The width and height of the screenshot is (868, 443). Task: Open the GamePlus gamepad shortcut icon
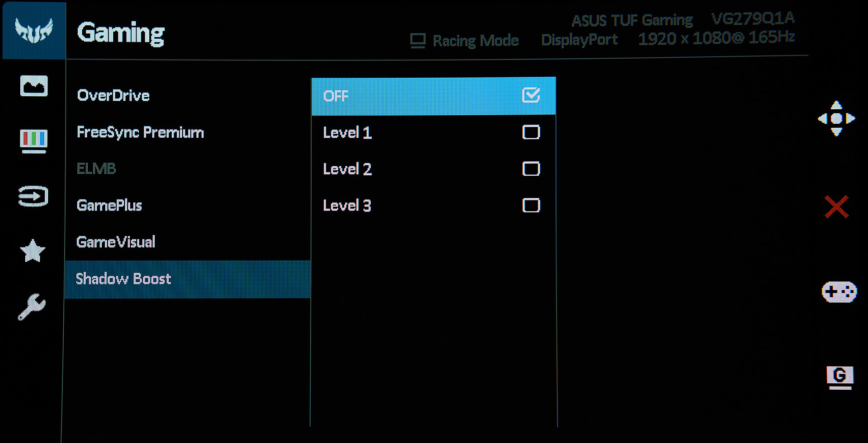point(839,292)
